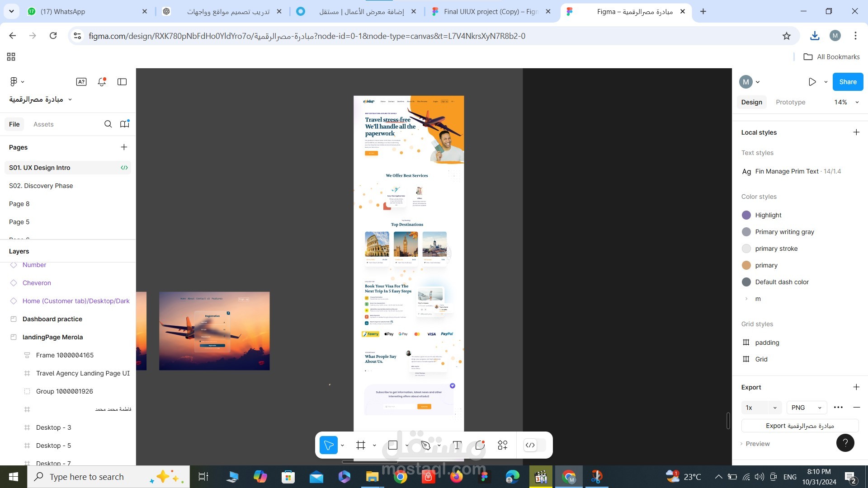Open file name dropdown chevron
Image resolution: width=868 pixels, height=488 pixels.
tap(70, 99)
